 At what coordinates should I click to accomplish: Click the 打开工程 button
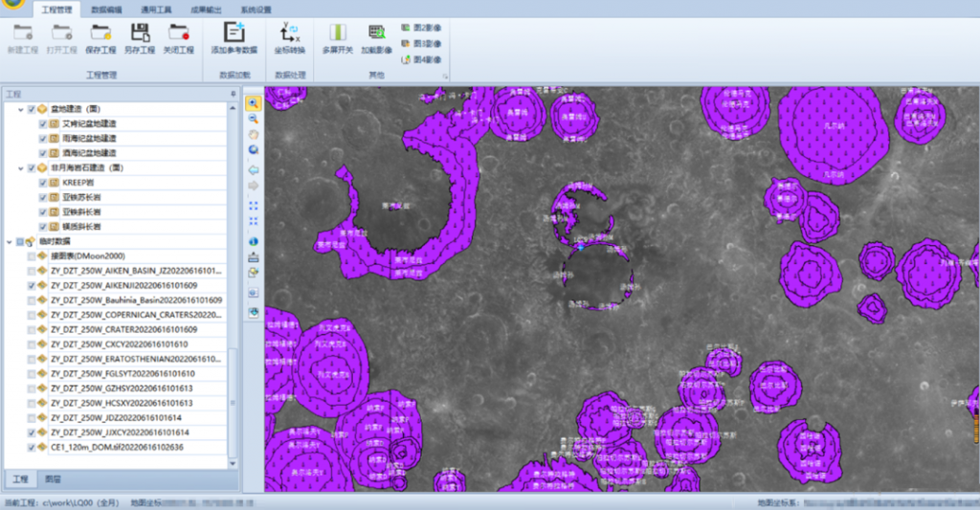tap(62, 38)
